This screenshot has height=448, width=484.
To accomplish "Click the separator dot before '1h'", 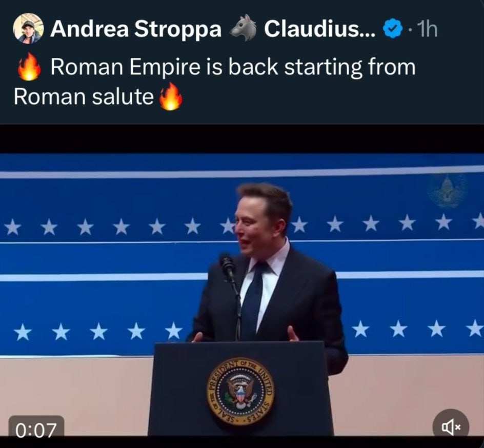I will (410, 30).
